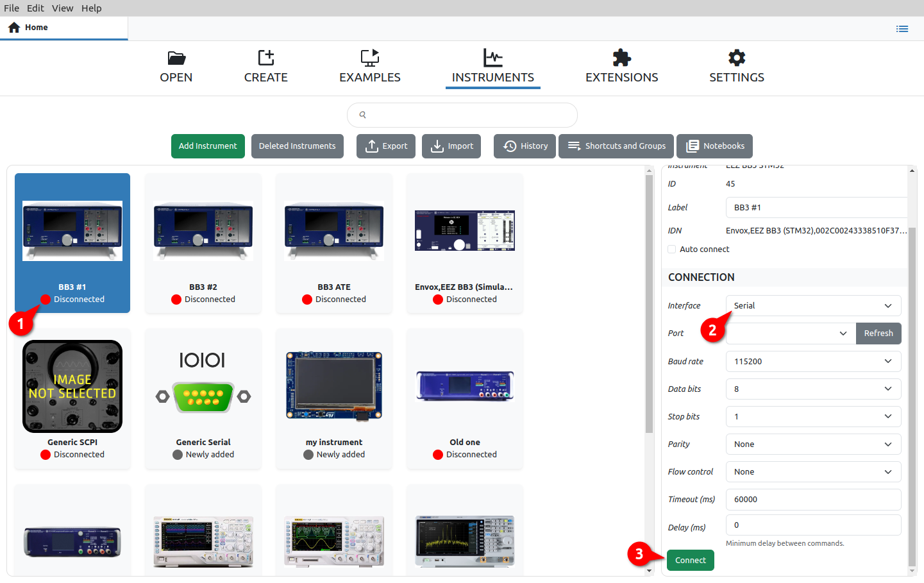Click the CREATE new file icon
The width and height of the screenshot is (924, 583).
click(x=266, y=58)
